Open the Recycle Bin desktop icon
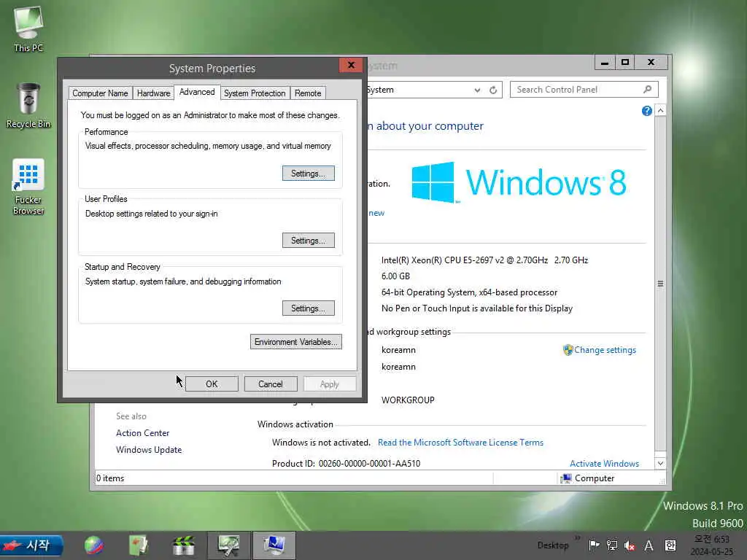Screen dimensions: 747x560 [28, 106]
